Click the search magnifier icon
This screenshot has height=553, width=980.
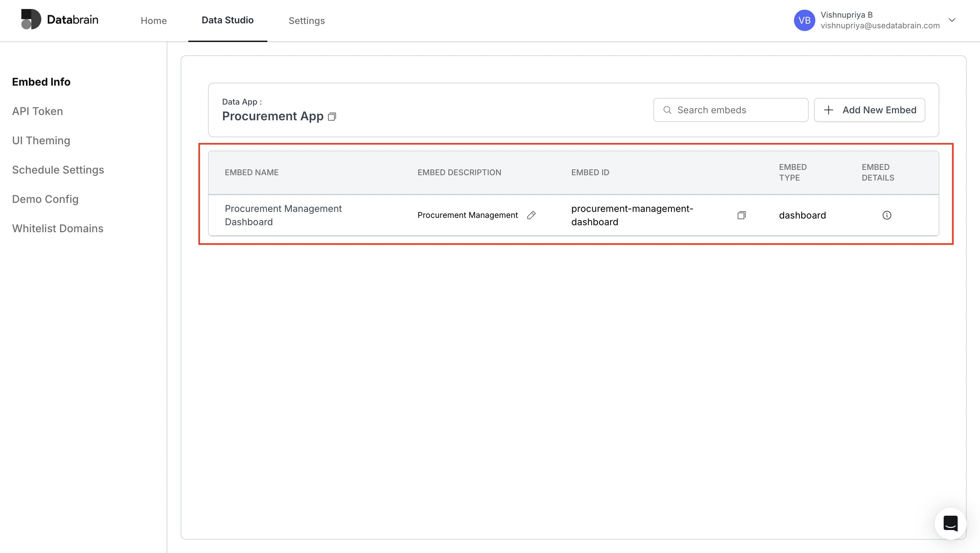[x=667, y=110]
